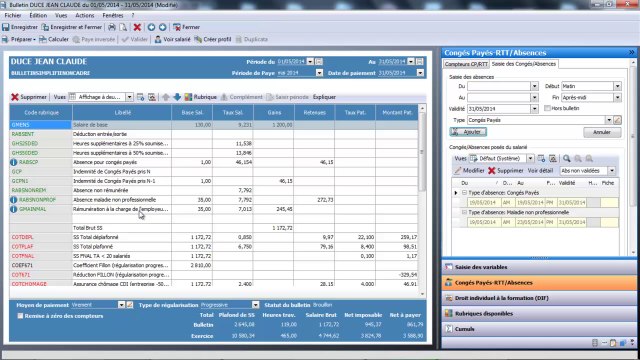640x360 pixels.
Task: Open the Préparer dropdown
Action: pyautogui.click(x=19, y=40)
